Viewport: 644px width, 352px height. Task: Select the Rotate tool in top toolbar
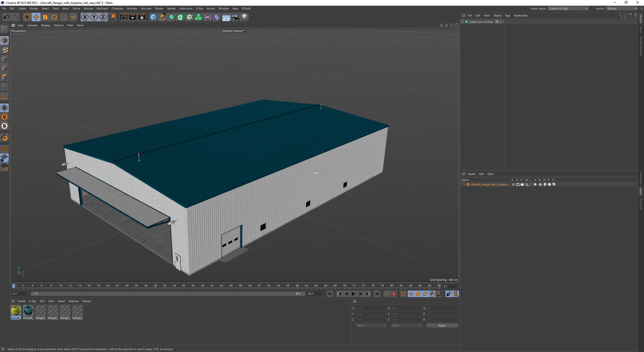click(54, 17)
